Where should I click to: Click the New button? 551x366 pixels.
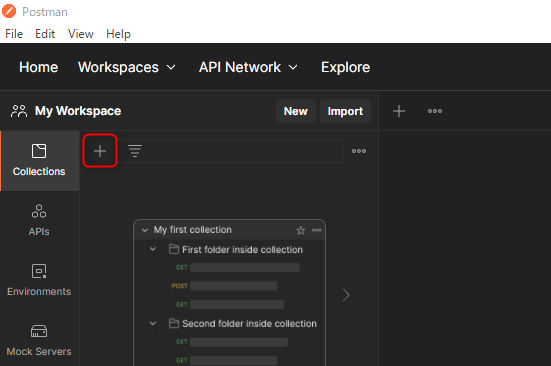(296, 111)
